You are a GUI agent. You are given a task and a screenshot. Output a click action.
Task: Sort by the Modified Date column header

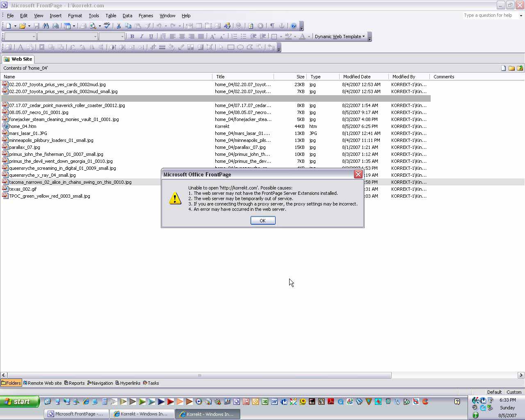(364, 77)
